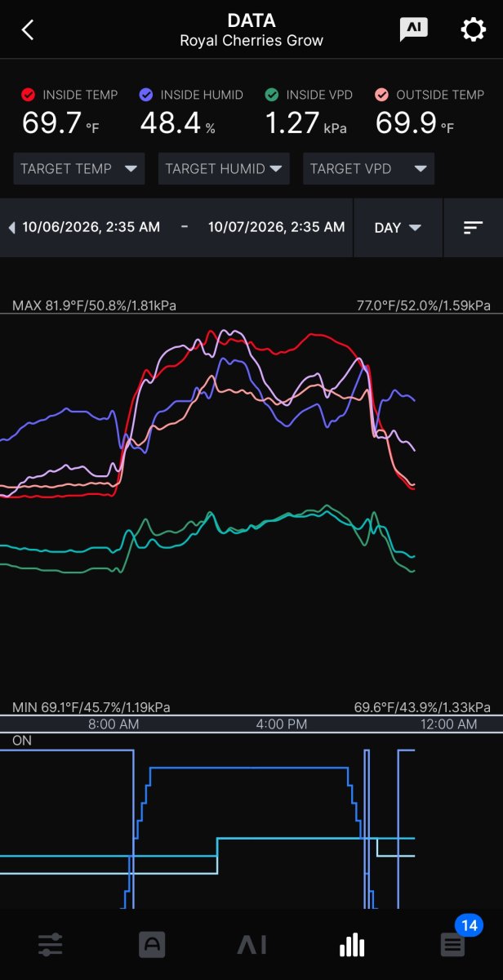Switch to the AI tab in bottom bar
The height and width of the screenshot is (980, 503).
(251, 945)
